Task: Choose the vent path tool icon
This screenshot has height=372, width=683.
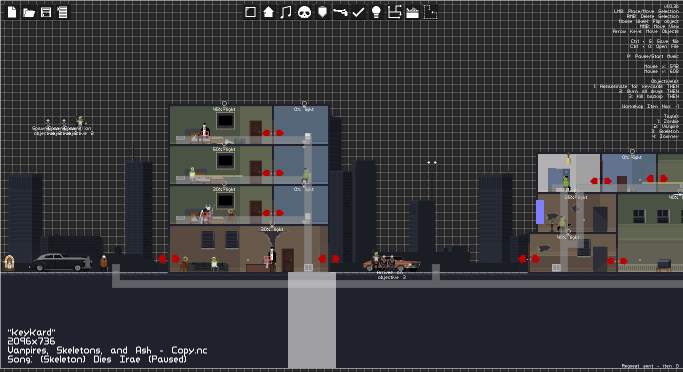Action: (x=394, y=12)
